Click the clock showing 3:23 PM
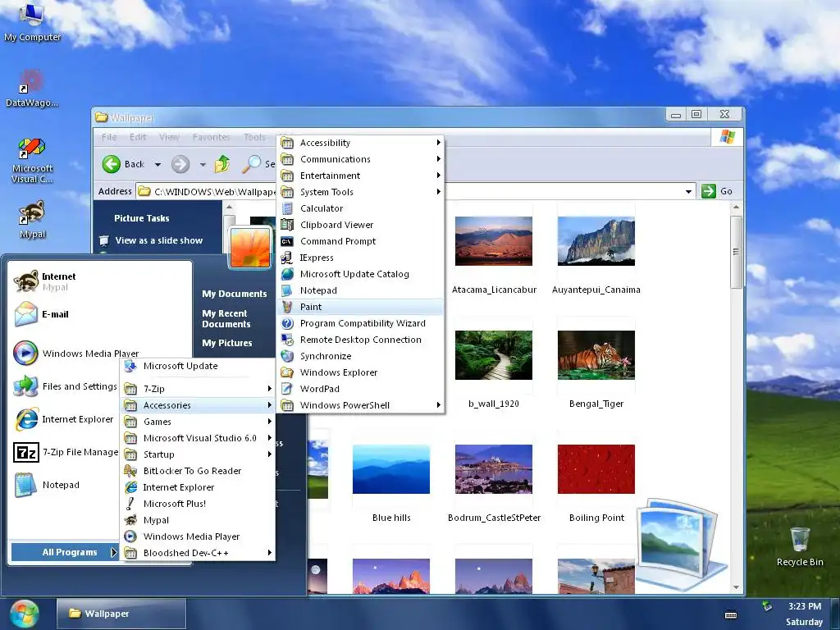Screen dimensions: 840x630 [804, 606]
